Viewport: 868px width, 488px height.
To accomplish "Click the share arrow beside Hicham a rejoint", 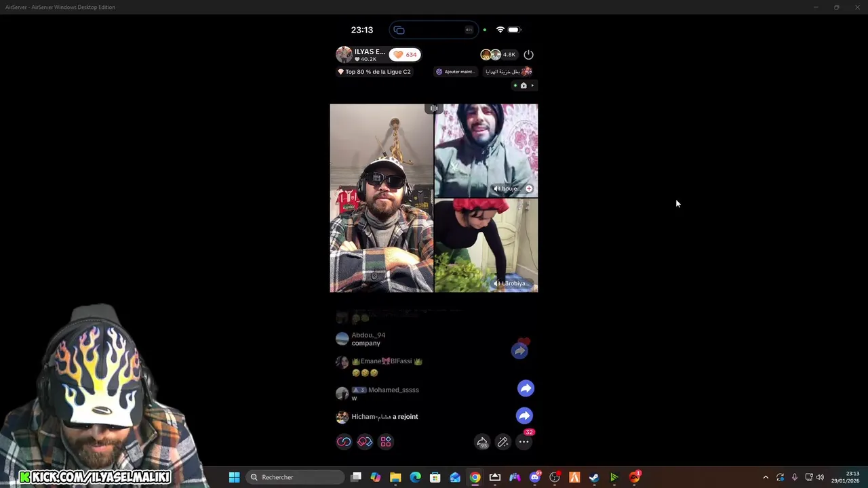I will 524,415.
